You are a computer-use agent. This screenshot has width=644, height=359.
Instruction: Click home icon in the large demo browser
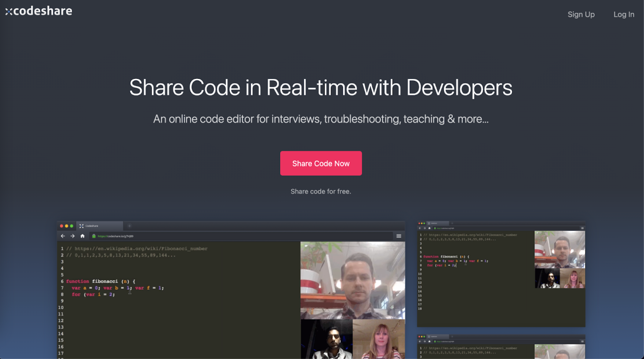[x=83, y=236]
